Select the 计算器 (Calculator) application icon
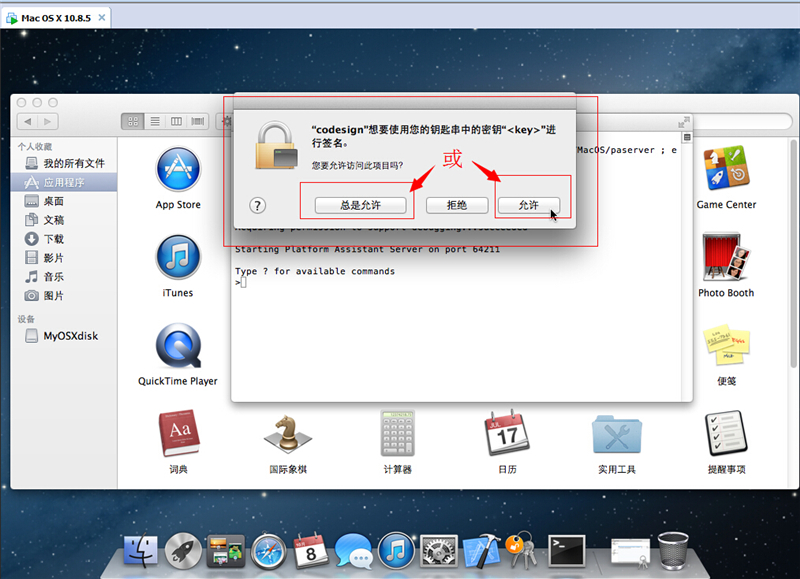This screenshot has height=579, width=800. coord(397,434)
